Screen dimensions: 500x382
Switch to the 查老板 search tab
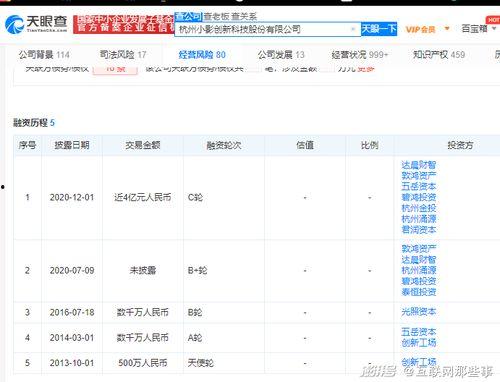[216, 16]
